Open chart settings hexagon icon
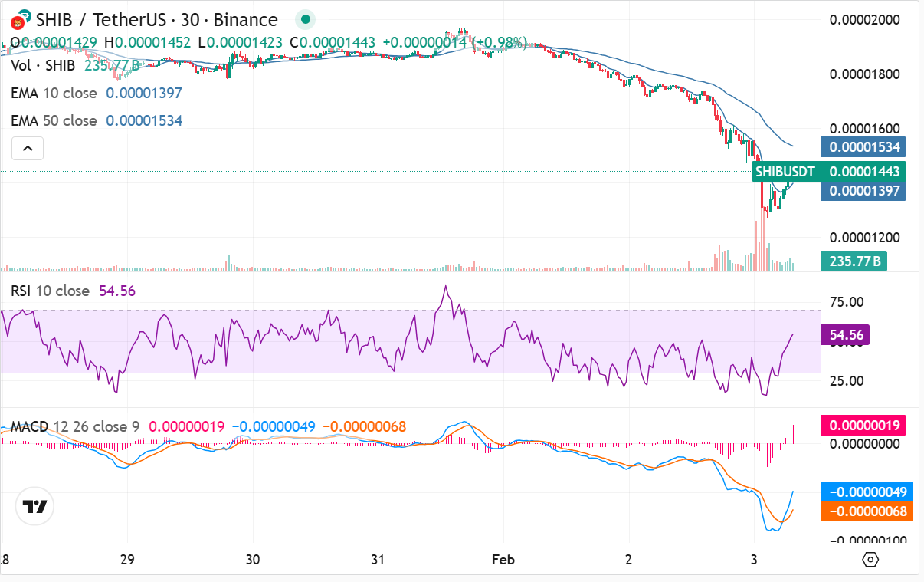The image size is (924, 582). coord(870,559)
